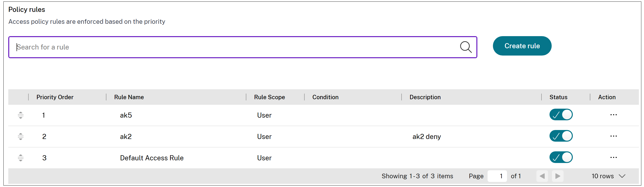The image size is (644, 187).
Task: Open the action menu for ak2
Action: pyautogui.click(x=613, y=136)
